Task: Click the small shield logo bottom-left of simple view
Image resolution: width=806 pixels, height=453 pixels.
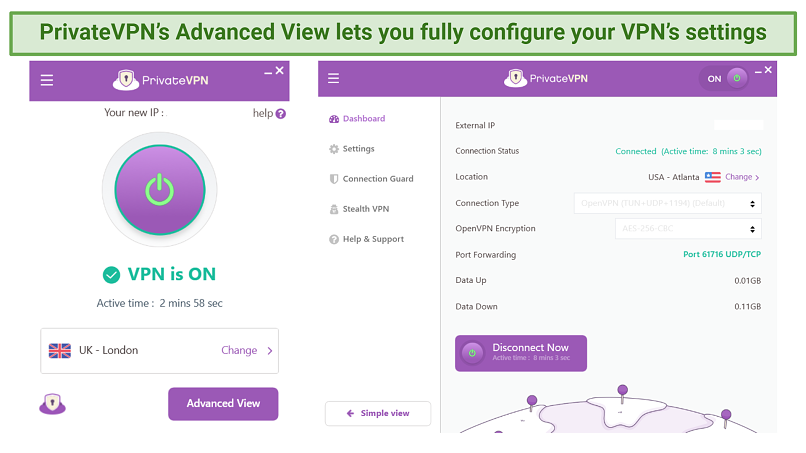Action: coord(52,404)
